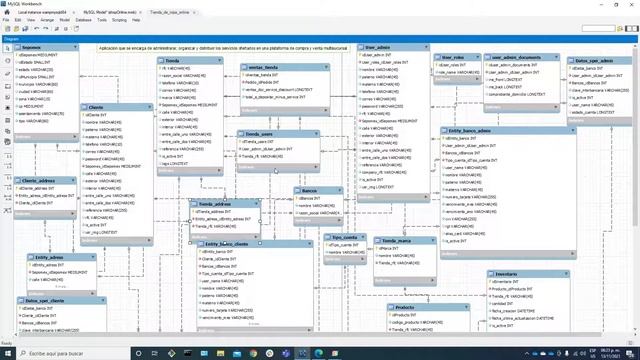
Task: Open the Arrange menu
Action: coord(47,20)
